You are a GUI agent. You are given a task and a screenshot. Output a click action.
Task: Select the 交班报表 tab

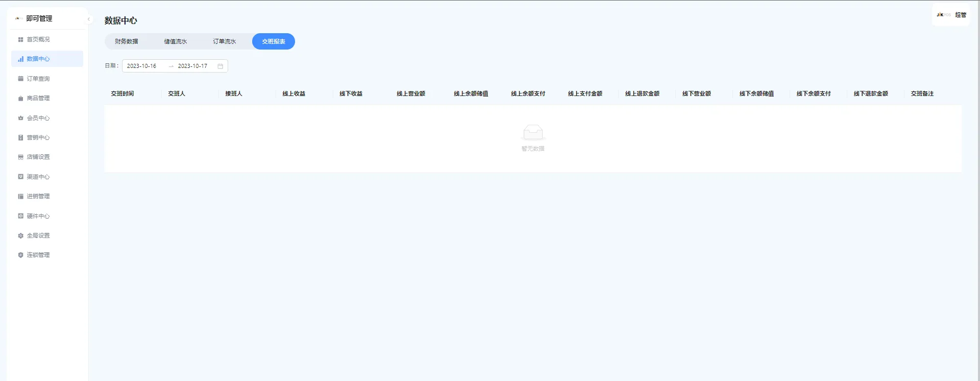tap(274, 41)
